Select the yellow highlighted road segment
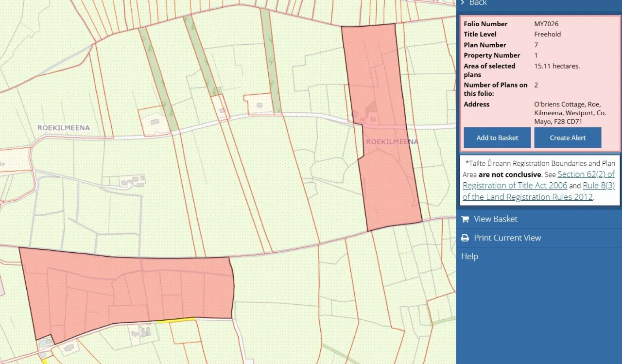Screen dimensions: 622x364 click(x=175, y=320)
